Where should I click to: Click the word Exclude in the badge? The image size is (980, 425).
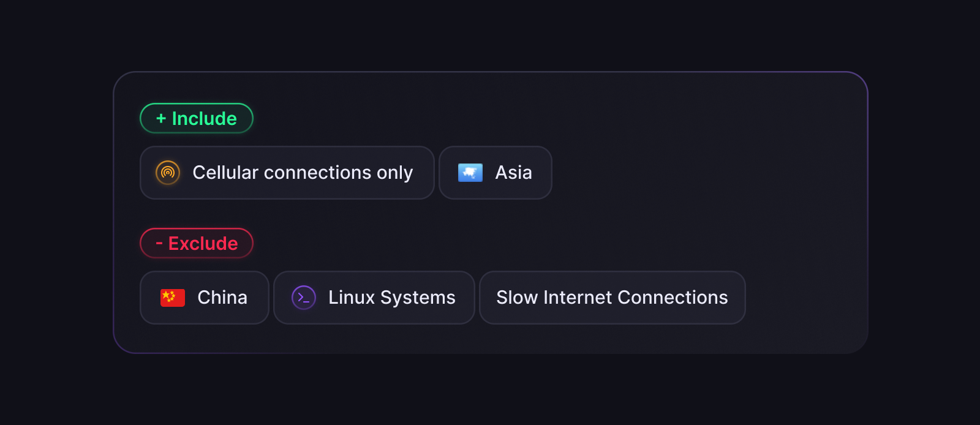[x=203, y=243]
